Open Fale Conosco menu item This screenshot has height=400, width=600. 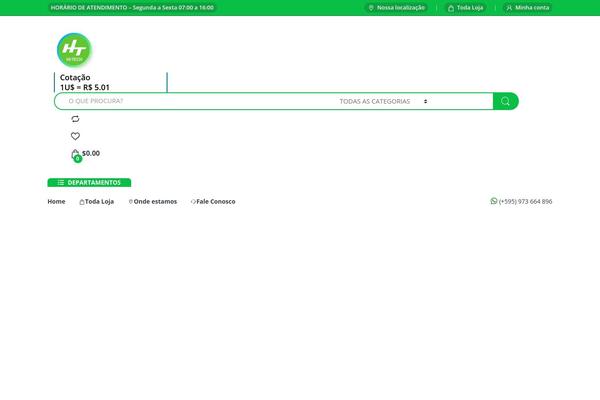click(216, 201)
